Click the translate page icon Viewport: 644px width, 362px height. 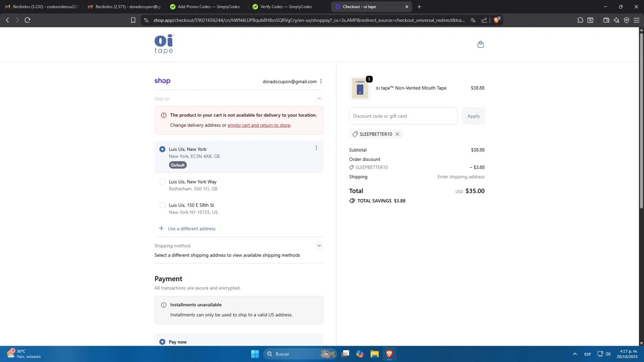point(473,20)
